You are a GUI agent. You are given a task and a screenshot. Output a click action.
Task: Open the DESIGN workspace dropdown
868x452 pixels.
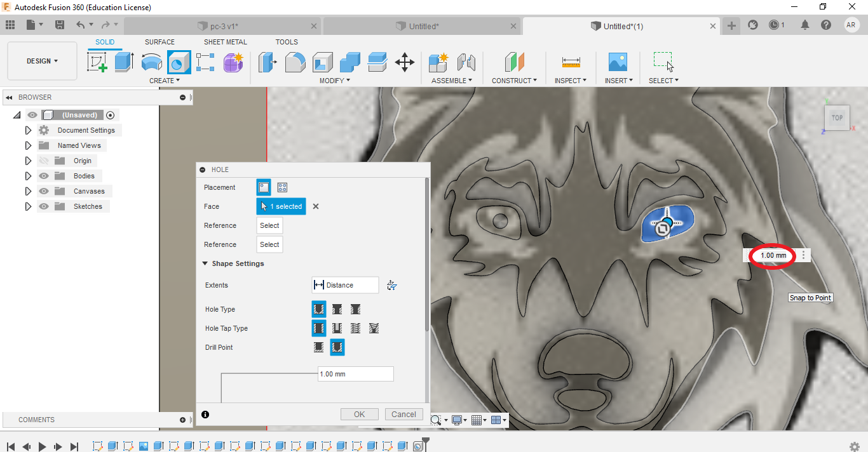coord(42,61)
